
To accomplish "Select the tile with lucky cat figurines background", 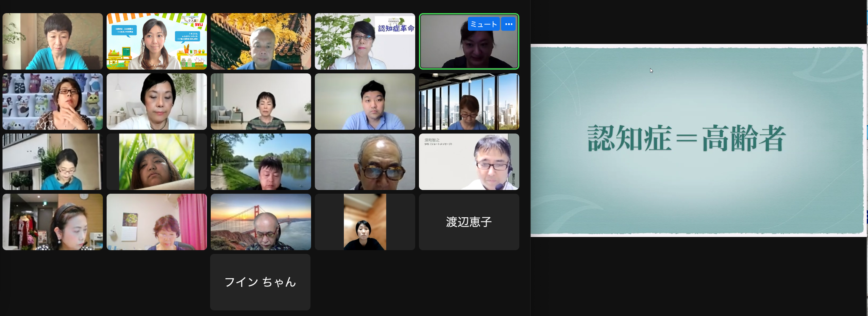I will pos(53,102).
